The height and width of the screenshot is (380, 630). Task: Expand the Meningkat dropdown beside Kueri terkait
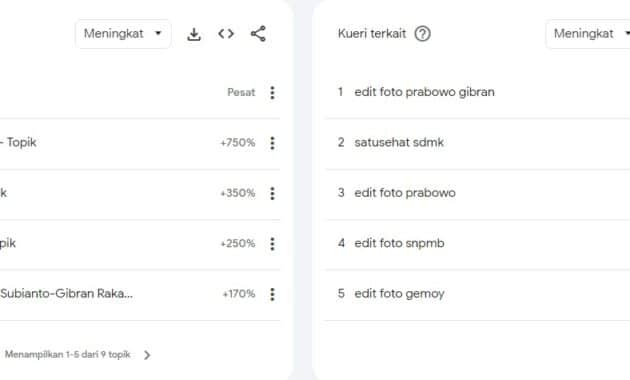click(588, 34)
